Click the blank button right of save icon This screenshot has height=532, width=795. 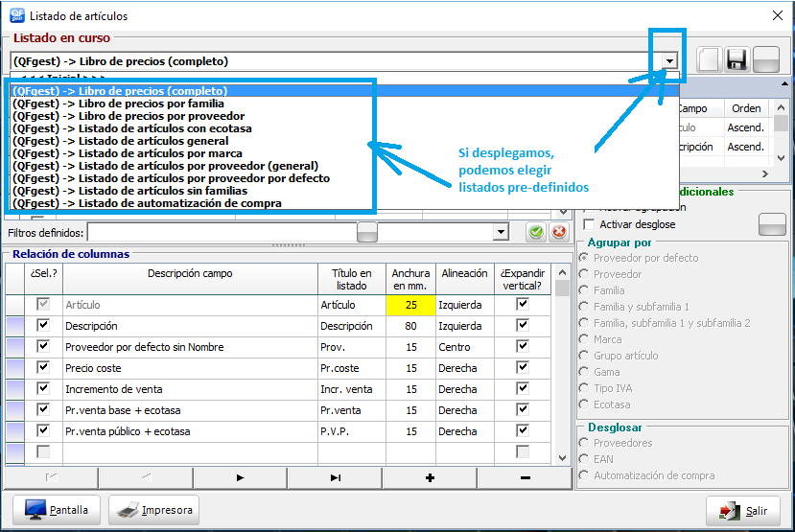pyautogui.click(x=766, y=59)
